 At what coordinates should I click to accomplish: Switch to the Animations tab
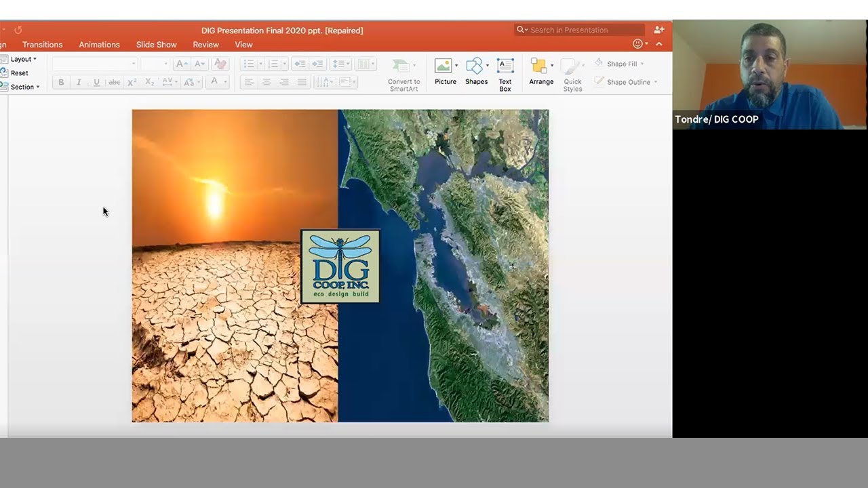click(99, 45)
